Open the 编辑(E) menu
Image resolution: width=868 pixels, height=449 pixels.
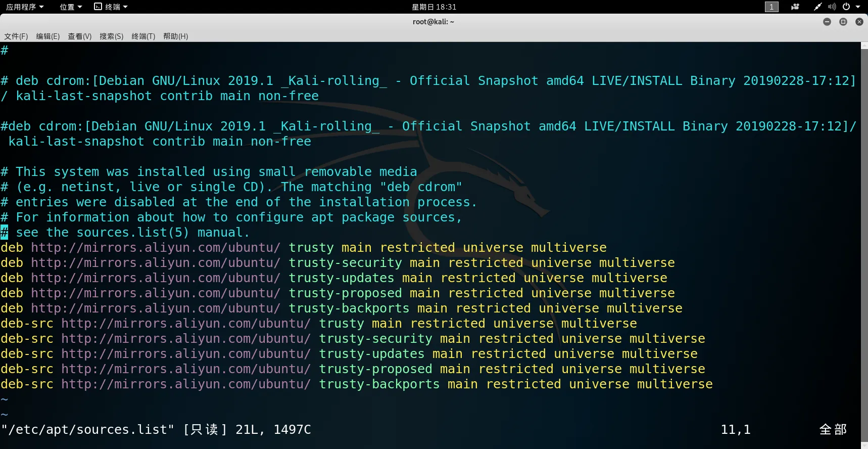(x=48, y=36)
